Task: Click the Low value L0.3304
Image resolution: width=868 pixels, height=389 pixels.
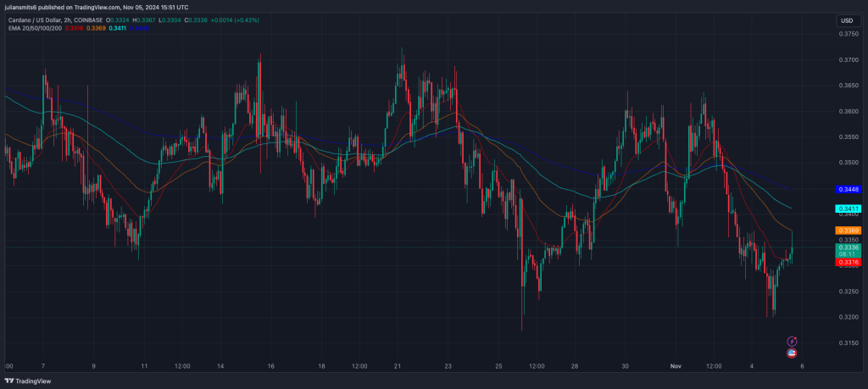Action: tap(170, 20)
